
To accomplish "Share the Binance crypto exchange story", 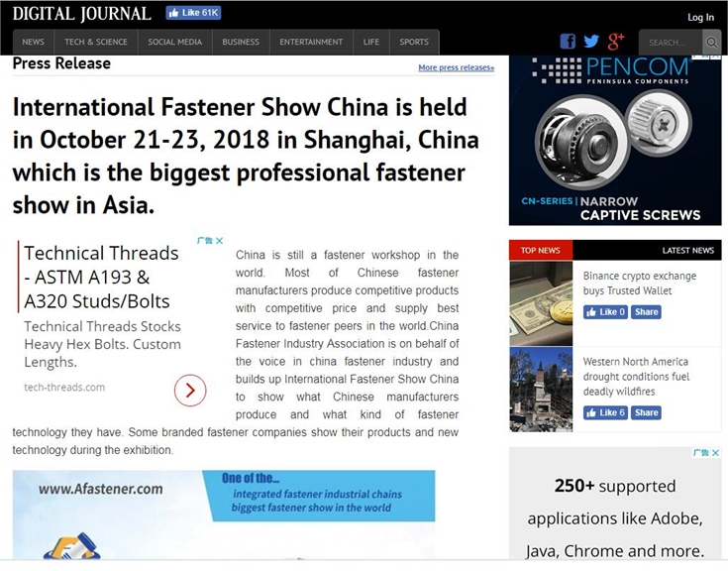I will tap(646, 312).
